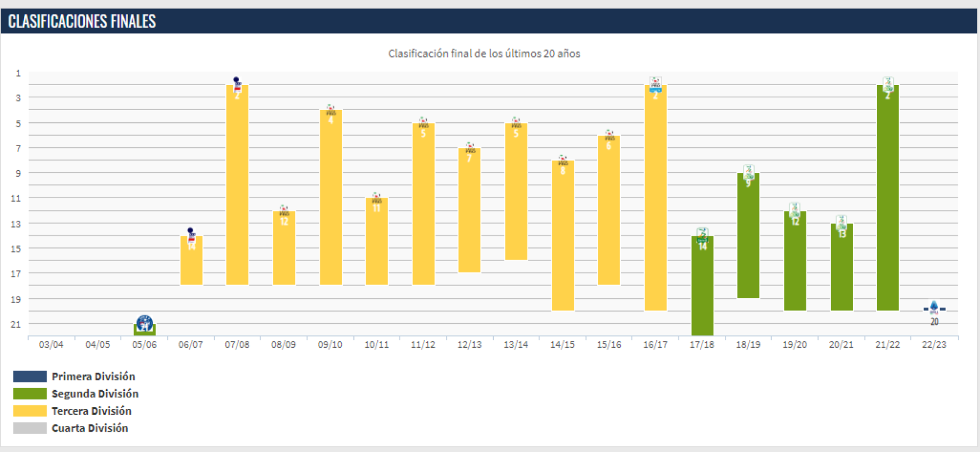This screenshot has width=980, height=452.
Task: Click the 05/06 season axis label
Action: pyautogui.click(x=145, y=345)
